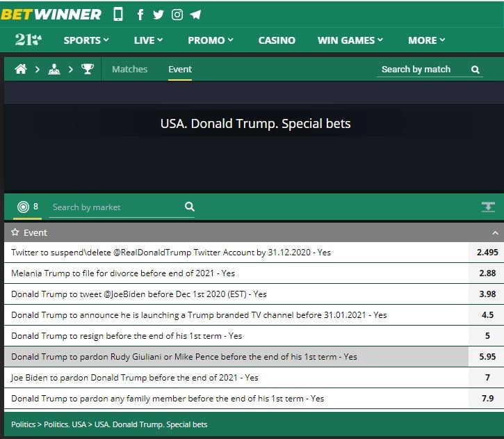Viewport: 504px width, 439px height.
Task: Click the Joe Biden pardon Trump text
Action: (x=135, y=378)
